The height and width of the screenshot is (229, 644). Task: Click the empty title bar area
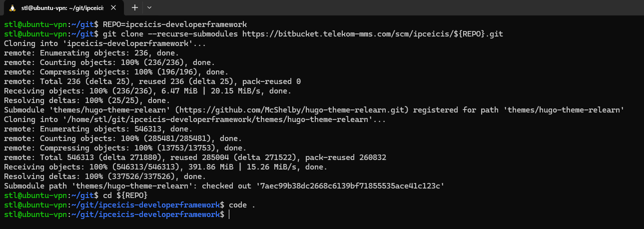point(400,7)
